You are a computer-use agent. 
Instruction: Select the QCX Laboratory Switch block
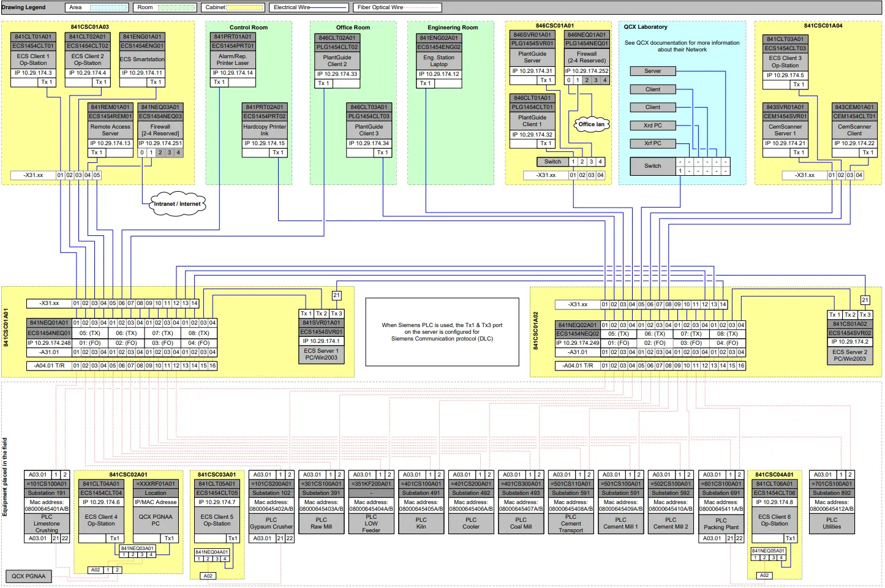click(652, 166)
